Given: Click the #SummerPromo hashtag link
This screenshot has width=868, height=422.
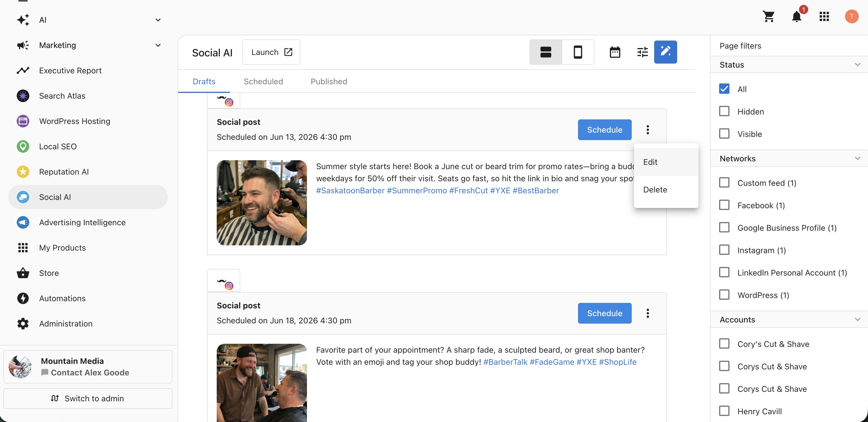Looking at the screenshot, I should point(416,190).
